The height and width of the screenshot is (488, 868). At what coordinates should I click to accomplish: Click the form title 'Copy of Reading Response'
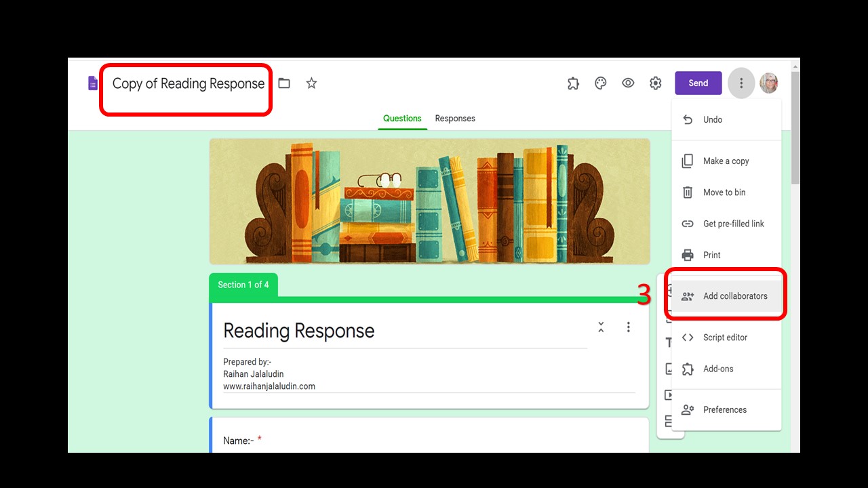pos(189,83)
